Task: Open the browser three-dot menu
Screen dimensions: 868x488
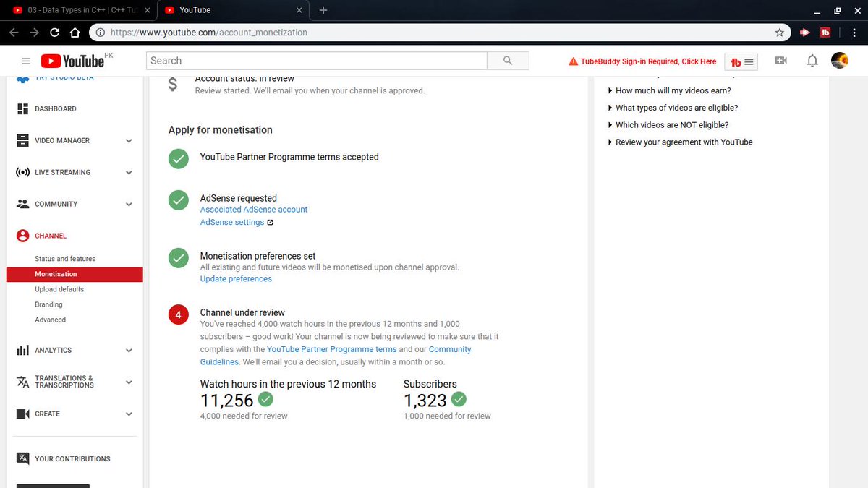Action: (x=854, y=33)
